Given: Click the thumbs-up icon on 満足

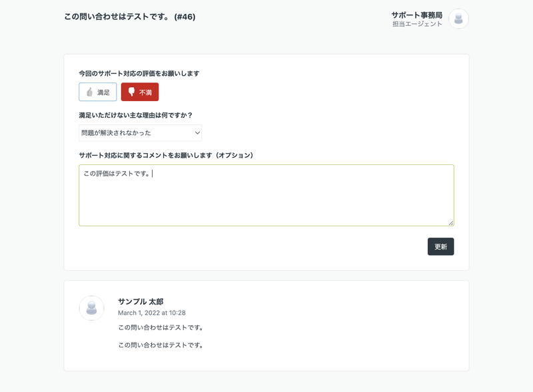Looking at the screenshot, I should tap(89, 92).
